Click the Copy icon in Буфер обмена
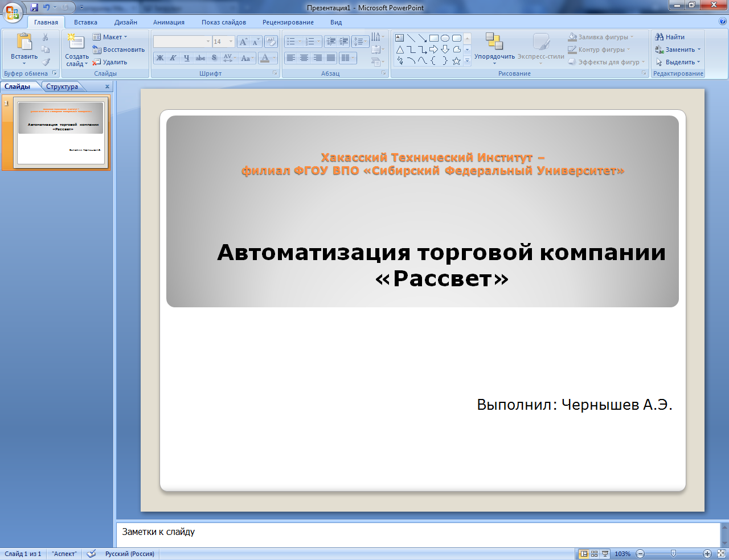The height and width of the screenshot is (560, 729). pos(46,50)
